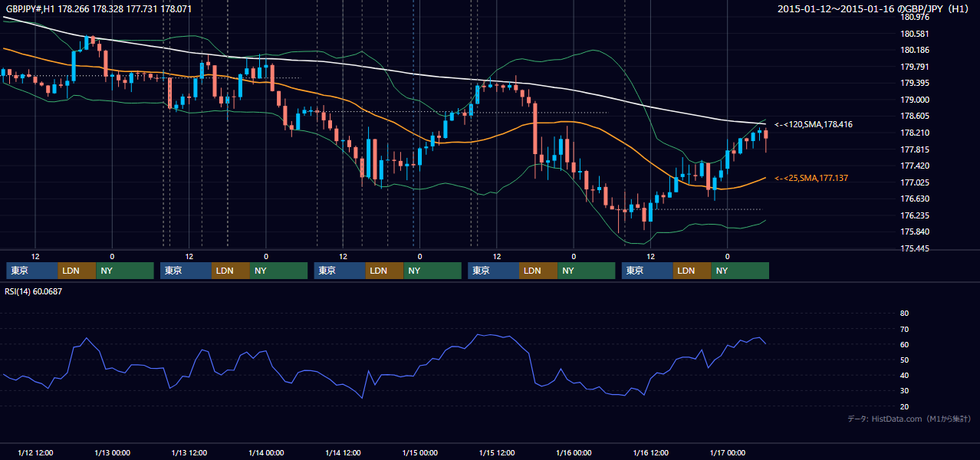The image size is (980, 460).
Task: Click price axis value 176.235
Action: click(915, 215)
